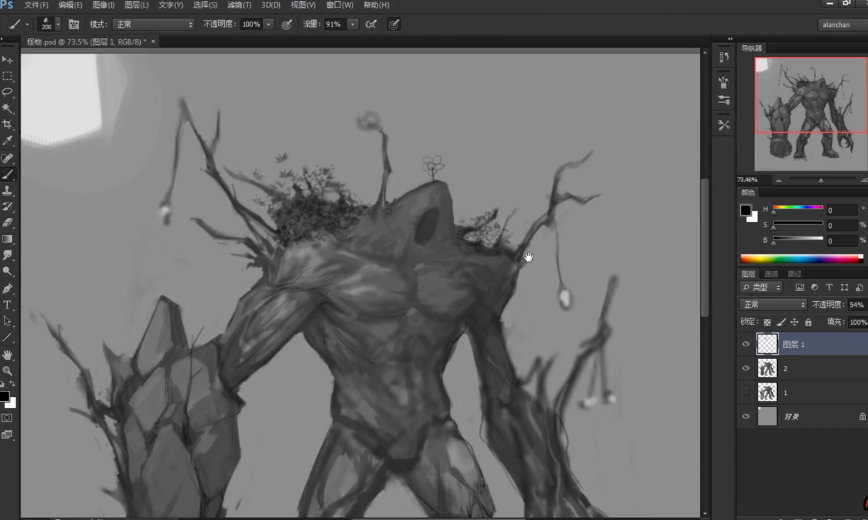Open the 滤镜(T) menu
Image resolution: width=868 pixels, height=520 pixels.
(239, 5)
